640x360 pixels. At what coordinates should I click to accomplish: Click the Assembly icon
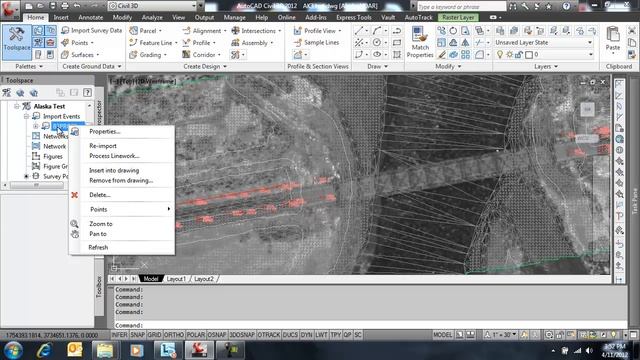point(236,42)
